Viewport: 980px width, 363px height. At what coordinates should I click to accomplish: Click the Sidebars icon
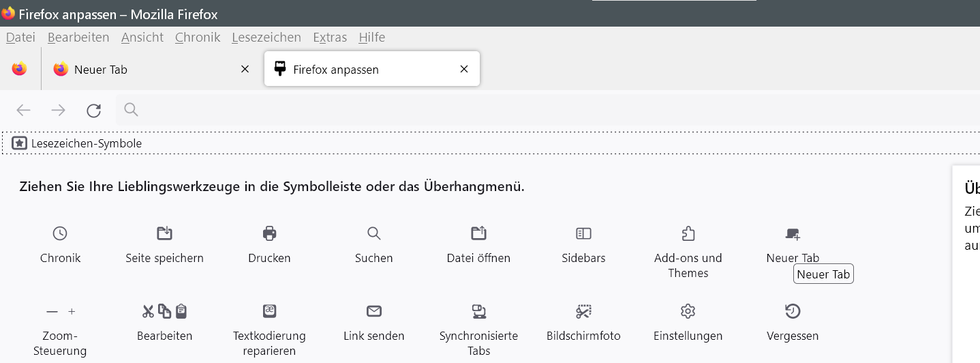[x=583, y=234]
